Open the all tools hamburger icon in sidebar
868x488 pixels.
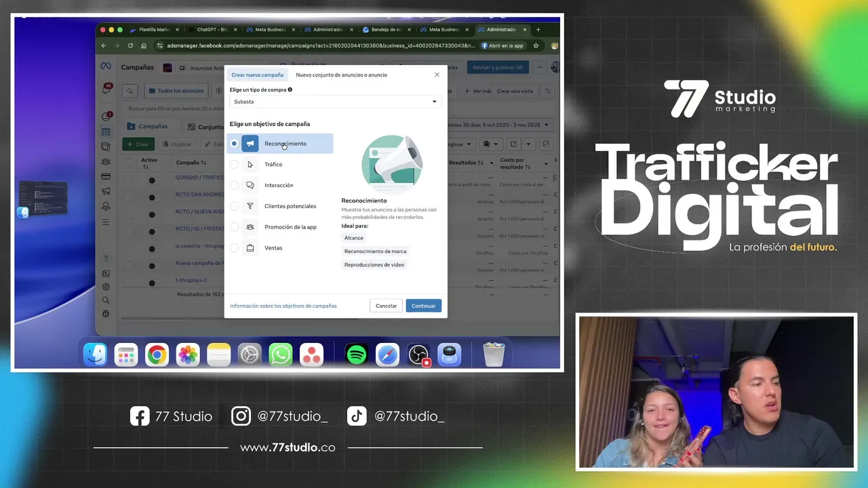coord(106,222)
